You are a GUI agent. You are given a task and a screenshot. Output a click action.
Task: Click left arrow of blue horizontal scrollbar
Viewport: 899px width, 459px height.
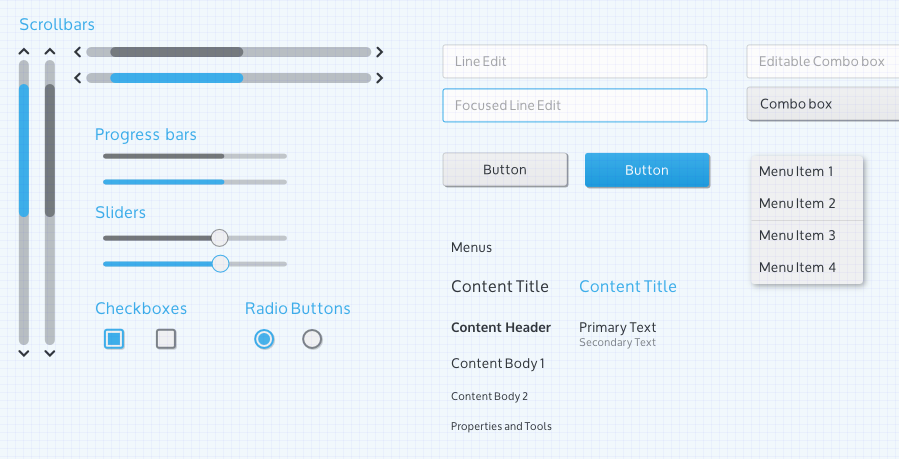78,77
